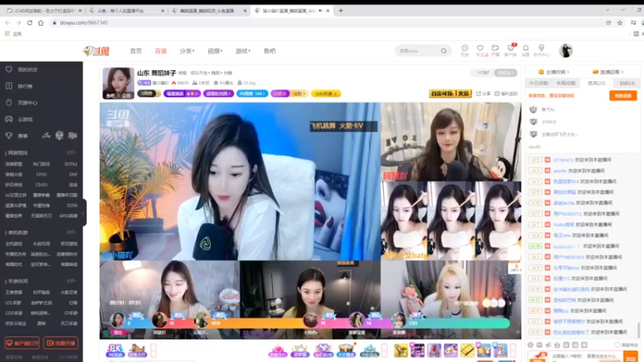
Task: Open 主播投稿 link in chat panel
Action: 554,72
